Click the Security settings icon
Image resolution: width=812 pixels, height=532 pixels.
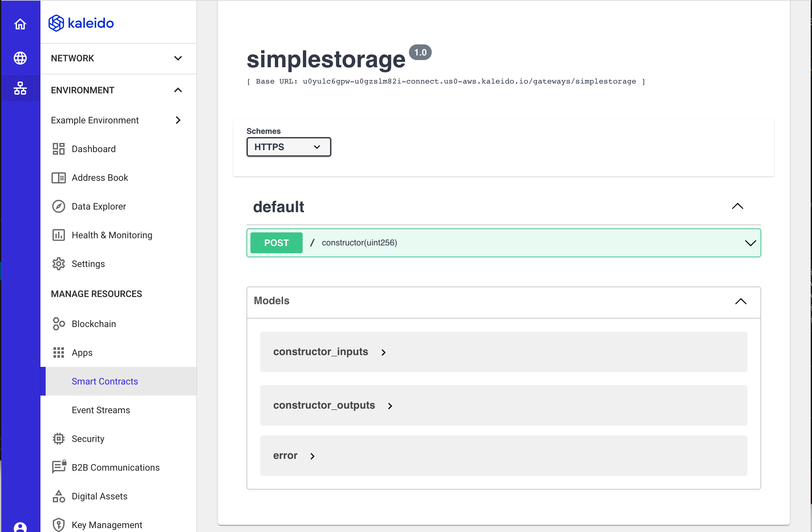58,438
